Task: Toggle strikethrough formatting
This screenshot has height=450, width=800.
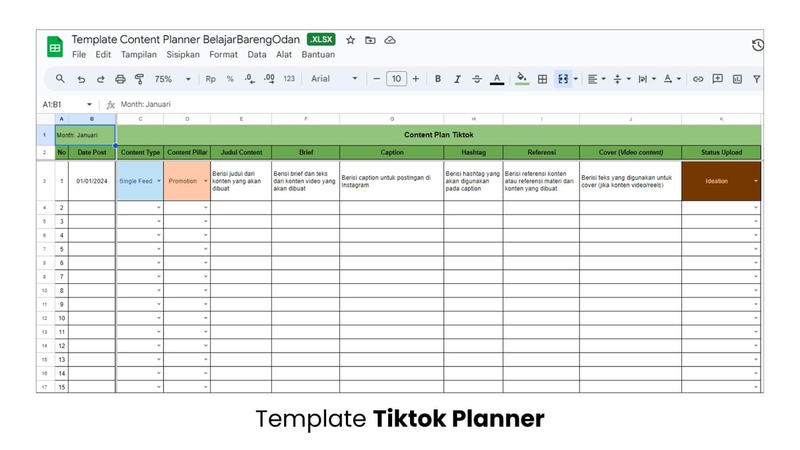Action: click(477, 79)
